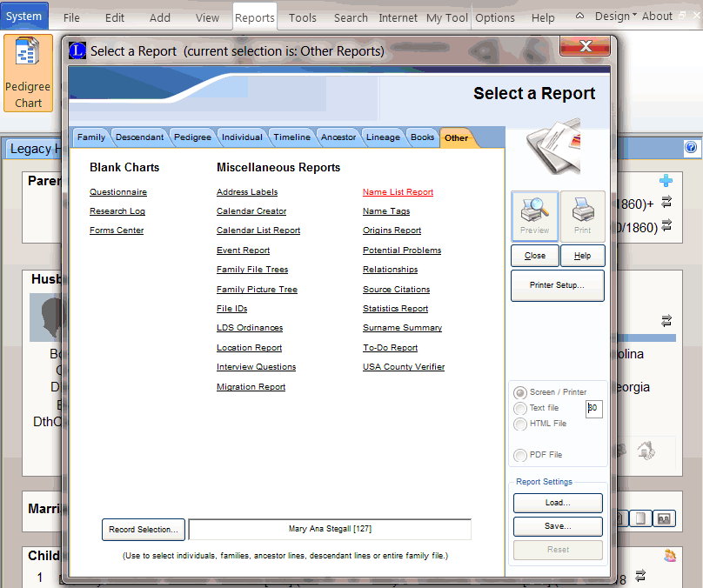The image size is (703, 588).
Task: Open the Name List Report link
Action: 398,192
